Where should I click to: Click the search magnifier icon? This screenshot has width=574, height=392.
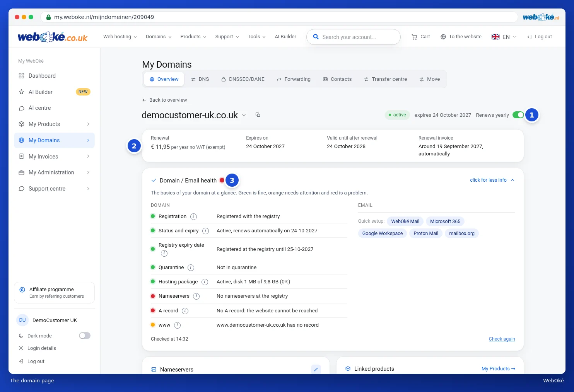[316, 37]
